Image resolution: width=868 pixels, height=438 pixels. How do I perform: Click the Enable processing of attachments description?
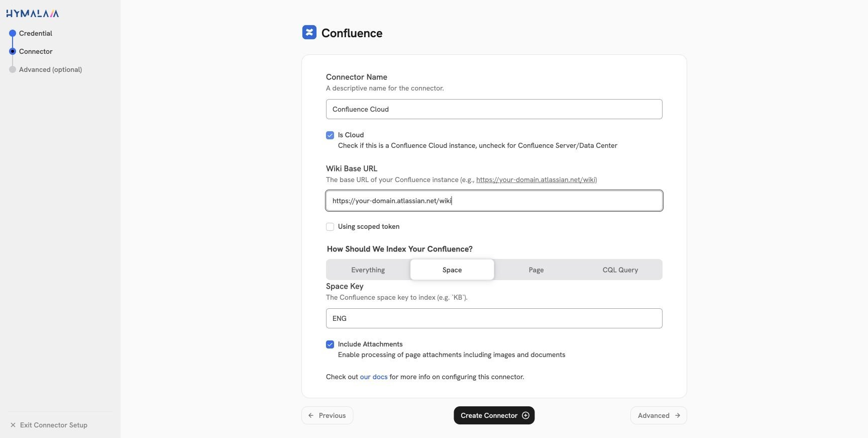tap(452, 355)
